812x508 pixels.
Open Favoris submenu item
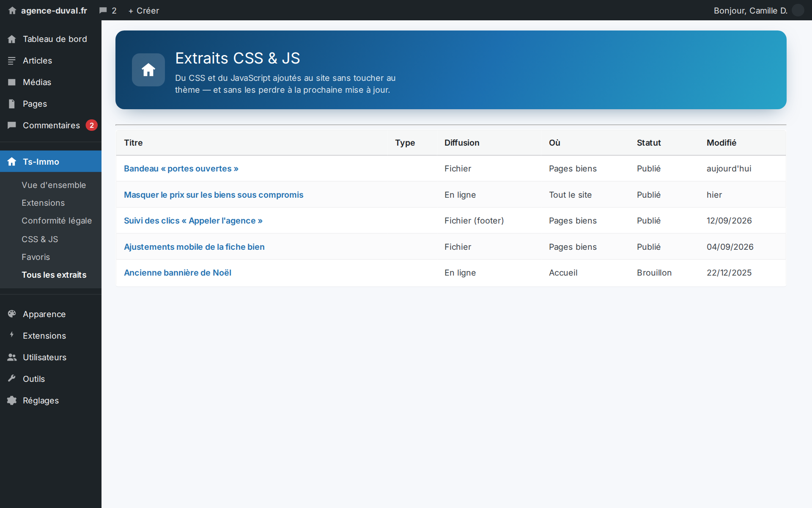point(36,257)
